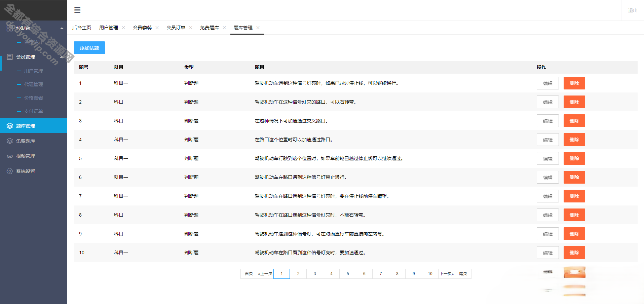The height and width of the screenshot is (304, 644).
Task: Edit question number 1
Action: (x=547, y=83)
